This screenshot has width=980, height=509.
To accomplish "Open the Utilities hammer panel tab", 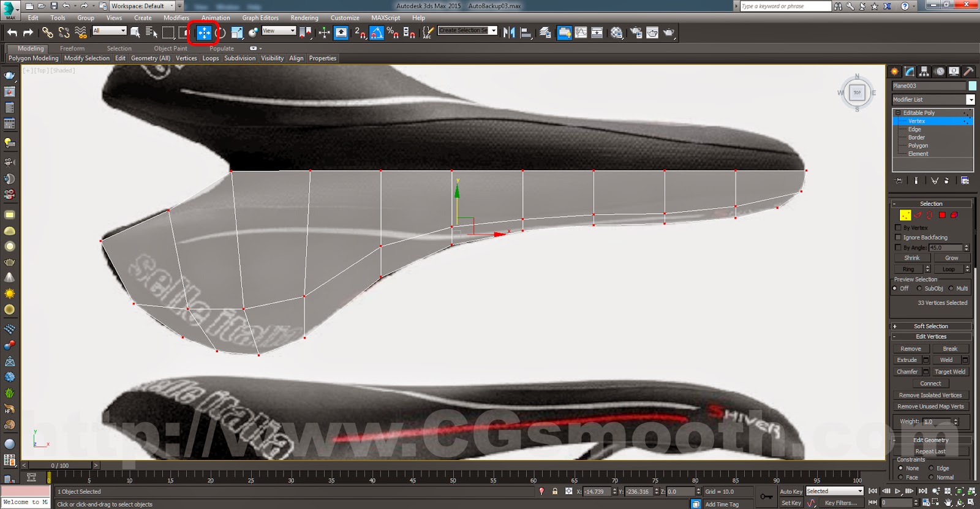I will (x=968, y=72).
